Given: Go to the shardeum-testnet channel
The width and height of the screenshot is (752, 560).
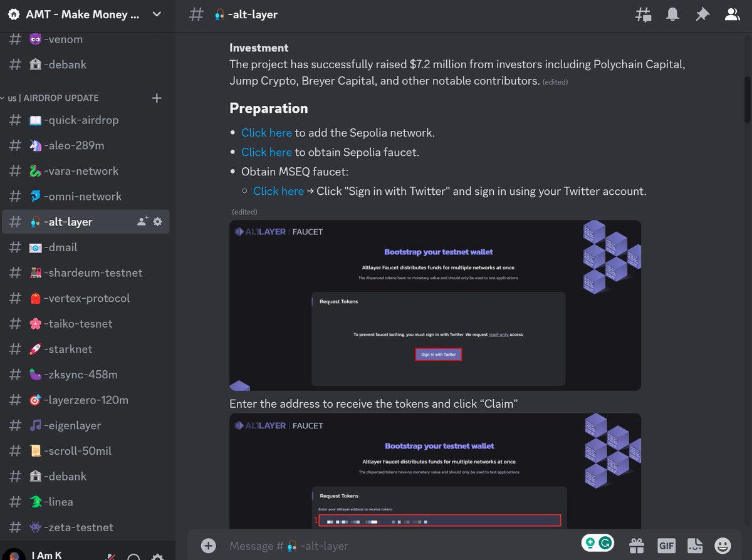Looking at the screenshot, I should [x=85, y=272].
